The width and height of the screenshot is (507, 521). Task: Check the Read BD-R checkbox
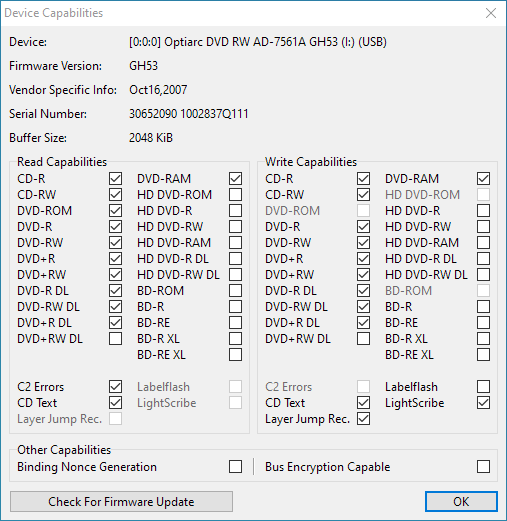(x=235, y=307)
